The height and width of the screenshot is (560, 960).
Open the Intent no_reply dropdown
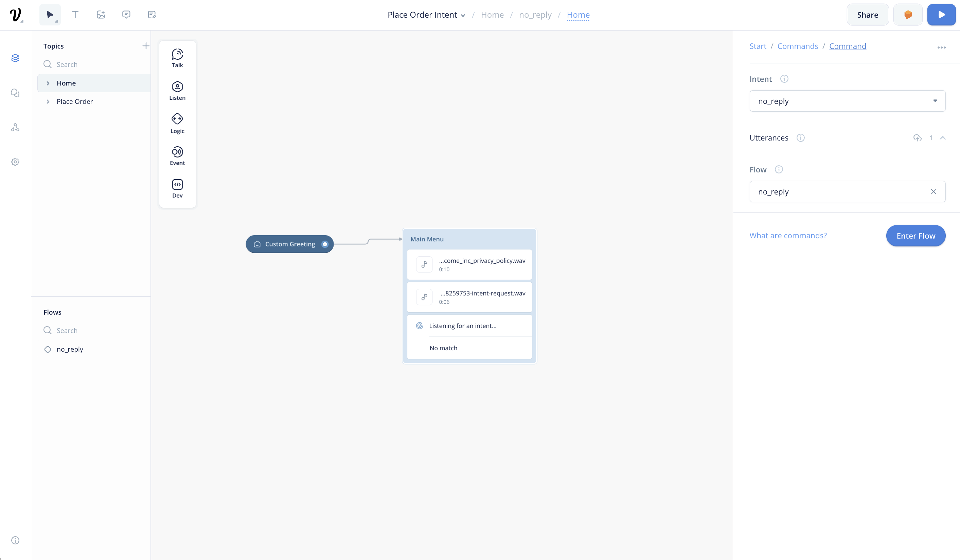coord(847,101)
